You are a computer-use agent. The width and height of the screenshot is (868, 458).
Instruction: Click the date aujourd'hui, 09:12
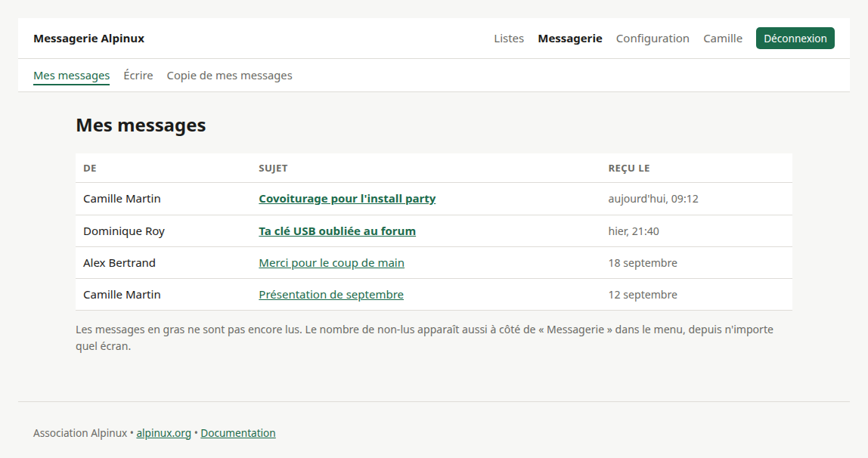pyautogui.click(x=653, y=199)
